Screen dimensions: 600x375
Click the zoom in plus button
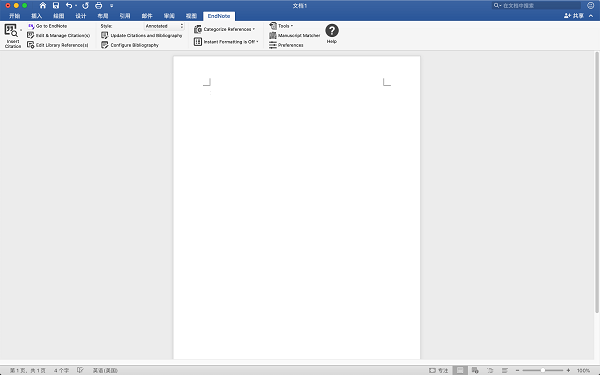(x=568, y=370)
